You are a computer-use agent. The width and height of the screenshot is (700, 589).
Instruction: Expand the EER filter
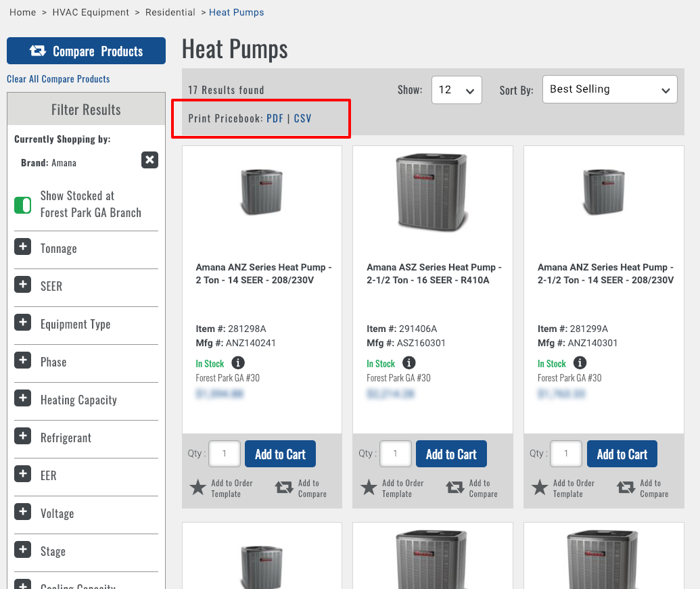click(23, 474)
